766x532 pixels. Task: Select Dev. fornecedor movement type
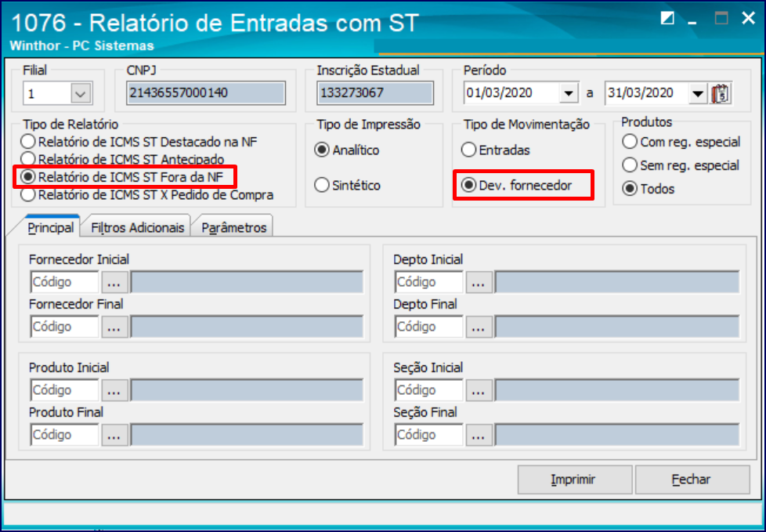click(517, 185)
